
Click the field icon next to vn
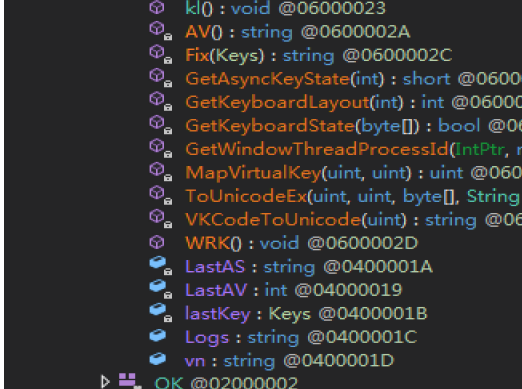point(158,359)
